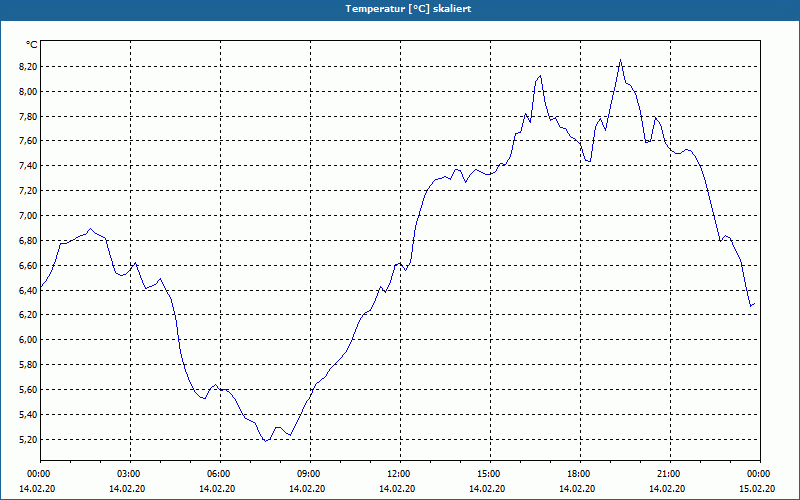Click the 7,20 y-axis value
This screenshot has height=500, width=800.
coord(29,191)
